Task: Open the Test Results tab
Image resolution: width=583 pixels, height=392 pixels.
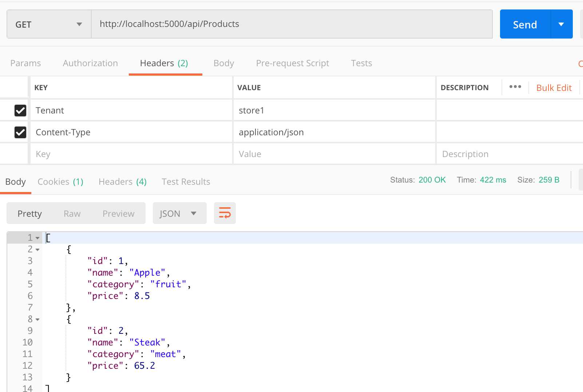Action: [186, 181]
